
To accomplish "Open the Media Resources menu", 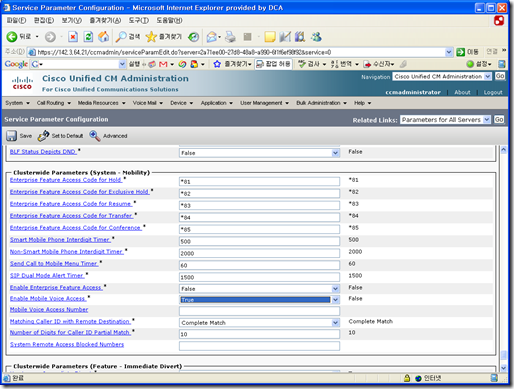I will coord(102,103).
